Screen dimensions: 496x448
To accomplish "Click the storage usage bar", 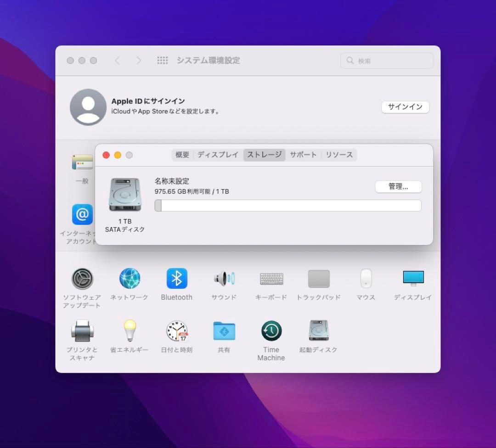I will click(288, 206).
